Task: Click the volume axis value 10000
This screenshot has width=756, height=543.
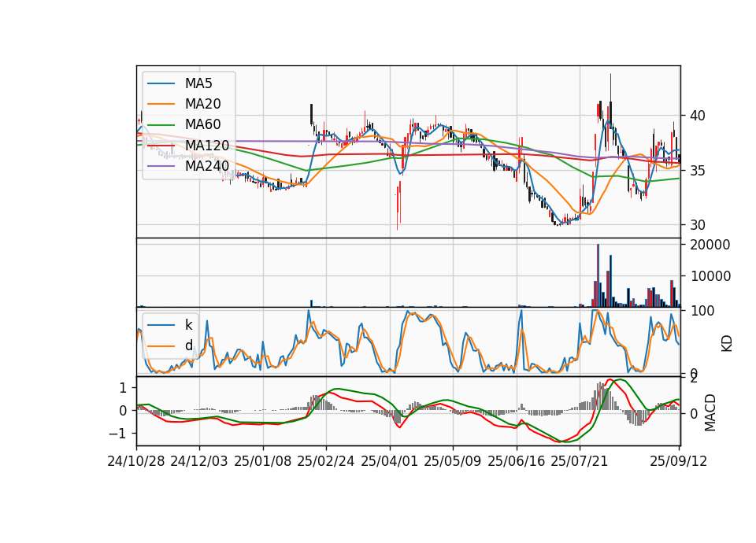Action: coord(710,276)
